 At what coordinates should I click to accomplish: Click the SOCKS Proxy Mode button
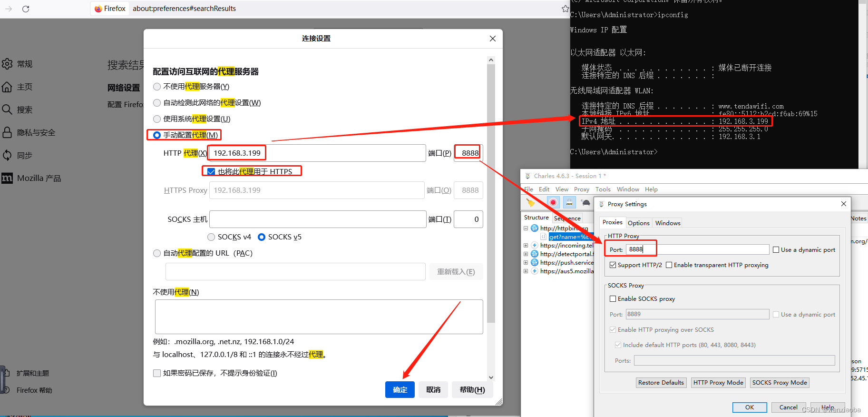pyautogui.click(x=780, y=383)
